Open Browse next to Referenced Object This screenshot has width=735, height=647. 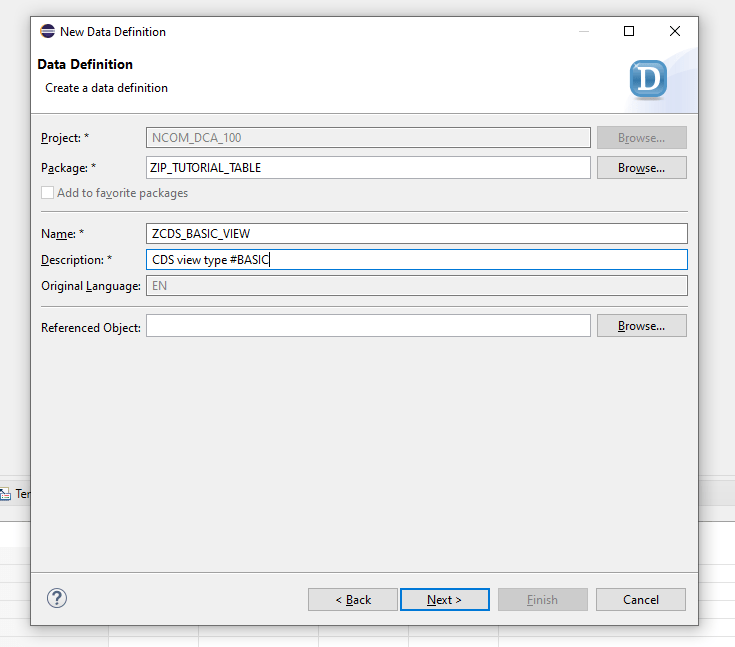[641, 326]
